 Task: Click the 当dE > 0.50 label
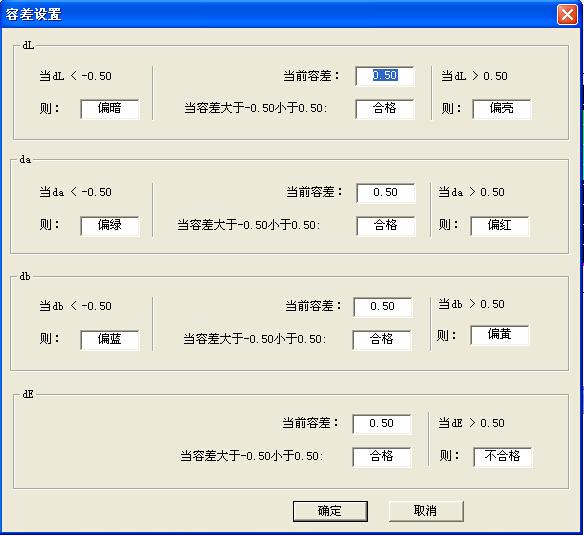[x=471, y=423]
